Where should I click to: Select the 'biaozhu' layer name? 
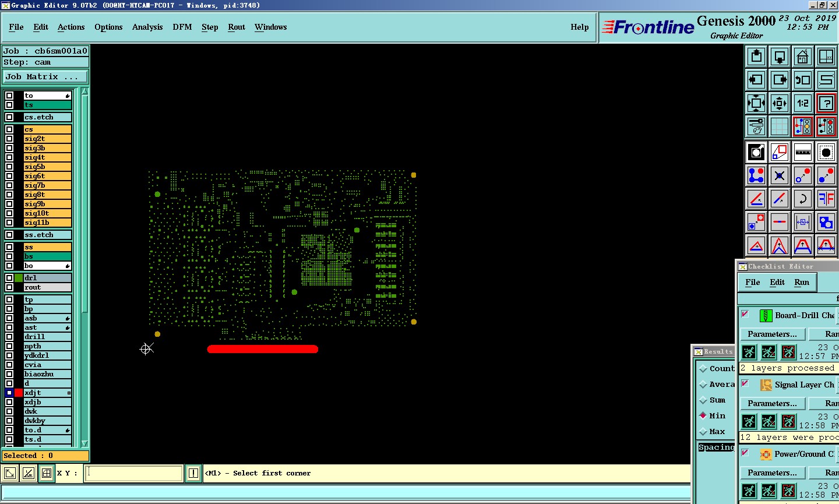(48, 374)
